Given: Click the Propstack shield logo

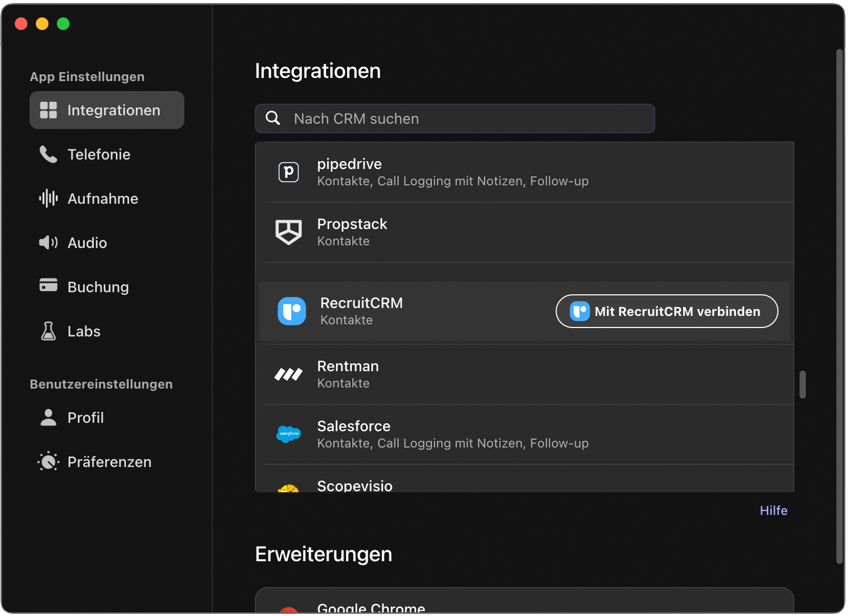Looking at the screenshot, I should tap(289, 232).
